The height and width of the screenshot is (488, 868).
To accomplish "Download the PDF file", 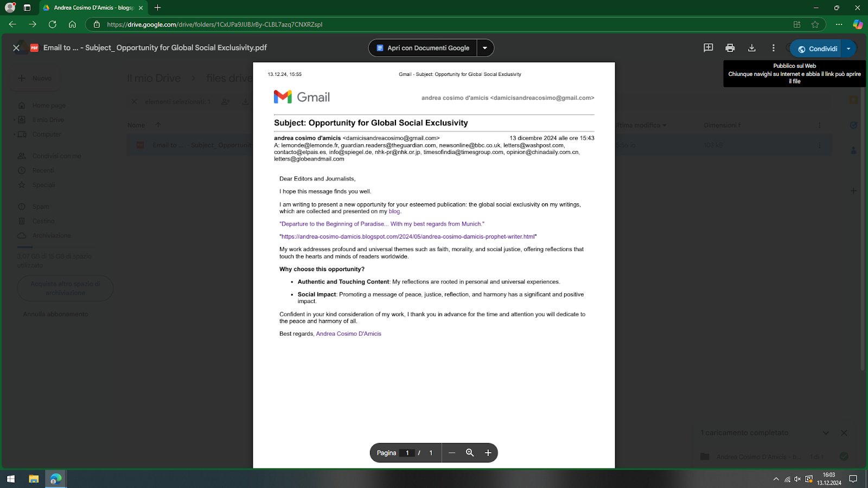I will tap(751, 48).
